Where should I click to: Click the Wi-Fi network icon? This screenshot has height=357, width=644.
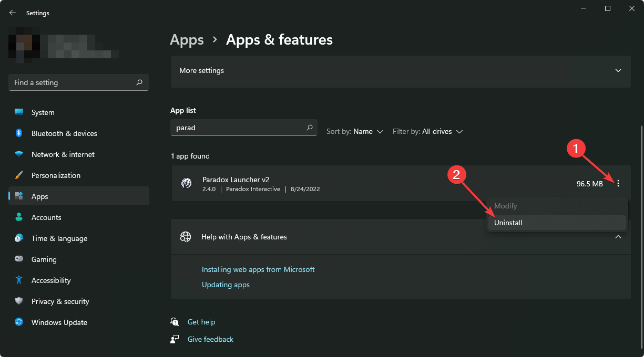[19, 154]
